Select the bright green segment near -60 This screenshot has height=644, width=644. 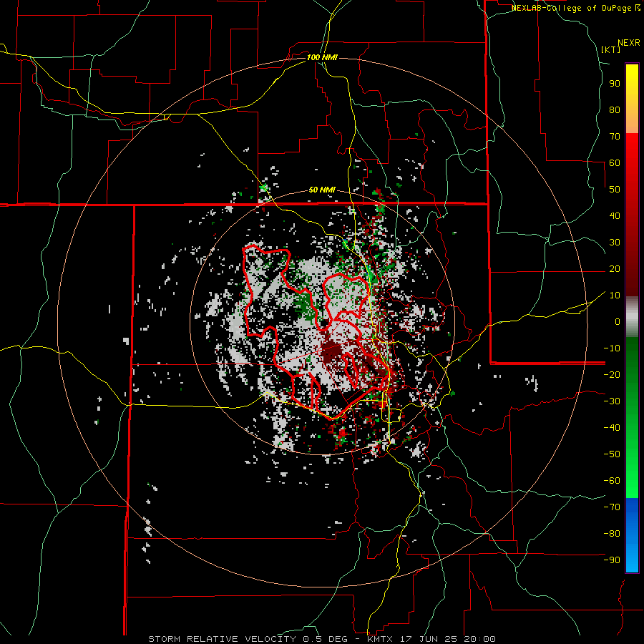(632, 481)
